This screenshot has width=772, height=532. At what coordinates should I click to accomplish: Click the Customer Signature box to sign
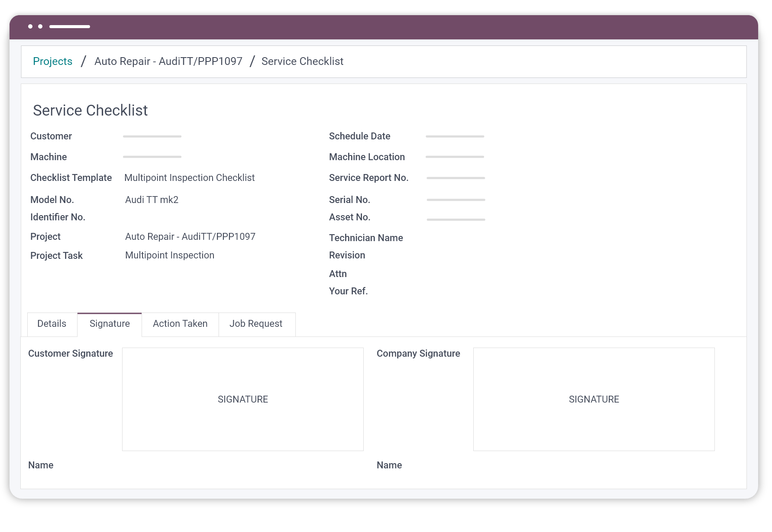242,399
